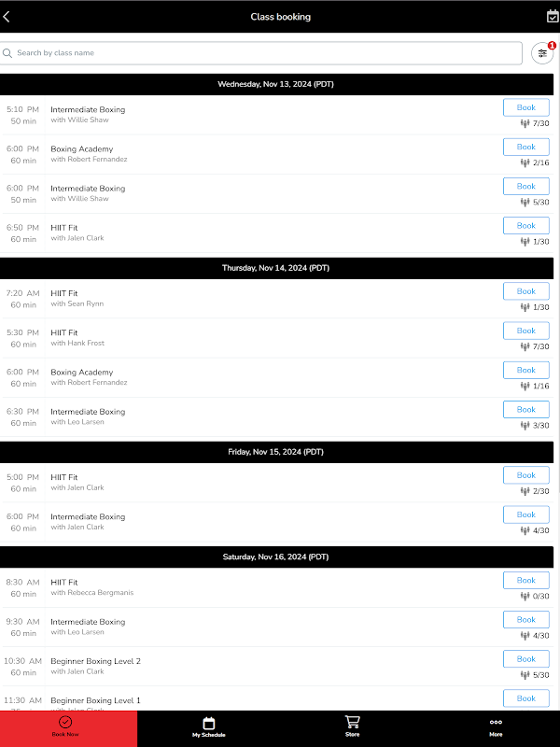560x747 pixels.
Task: Book HIIT Fit with Hank Frost
Action: click(526, 331)
